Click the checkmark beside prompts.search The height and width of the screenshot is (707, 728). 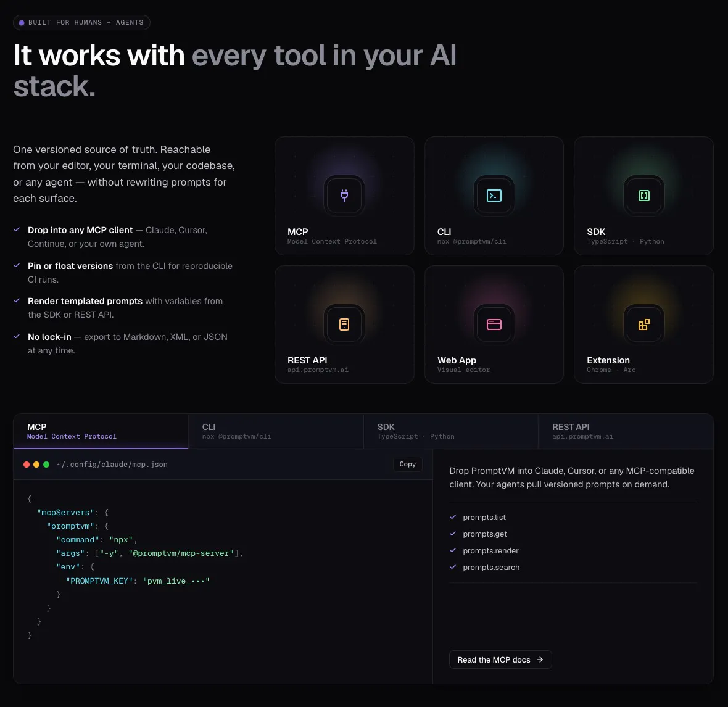[453, 567]
